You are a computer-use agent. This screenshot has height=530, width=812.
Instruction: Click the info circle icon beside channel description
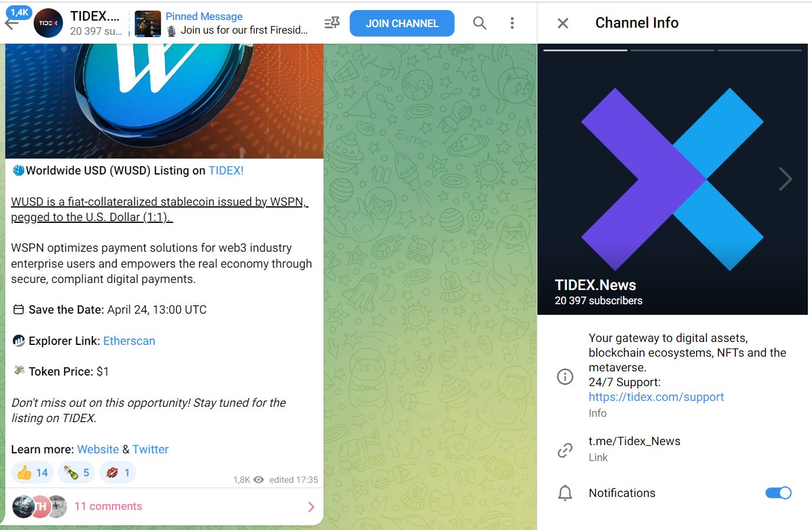[565, 376]
